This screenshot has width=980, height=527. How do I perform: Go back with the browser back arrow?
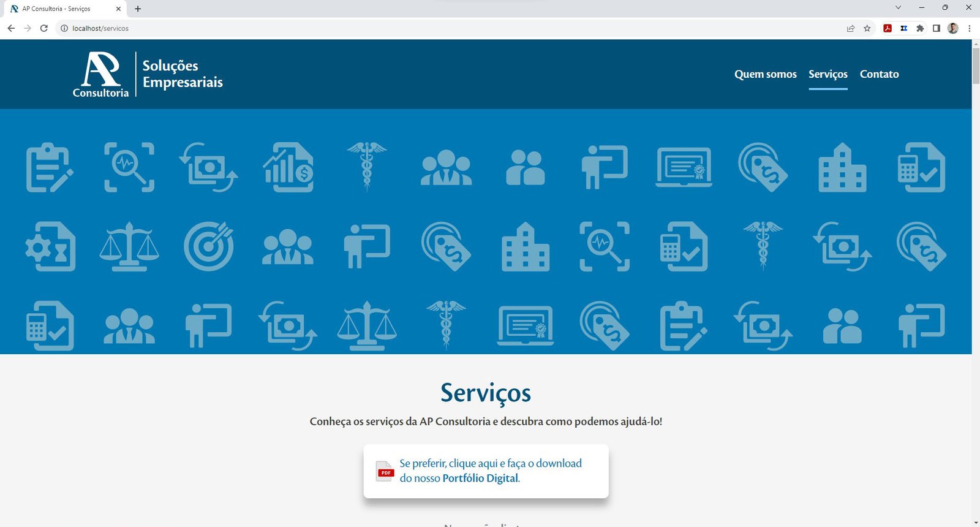click(11, 28)
